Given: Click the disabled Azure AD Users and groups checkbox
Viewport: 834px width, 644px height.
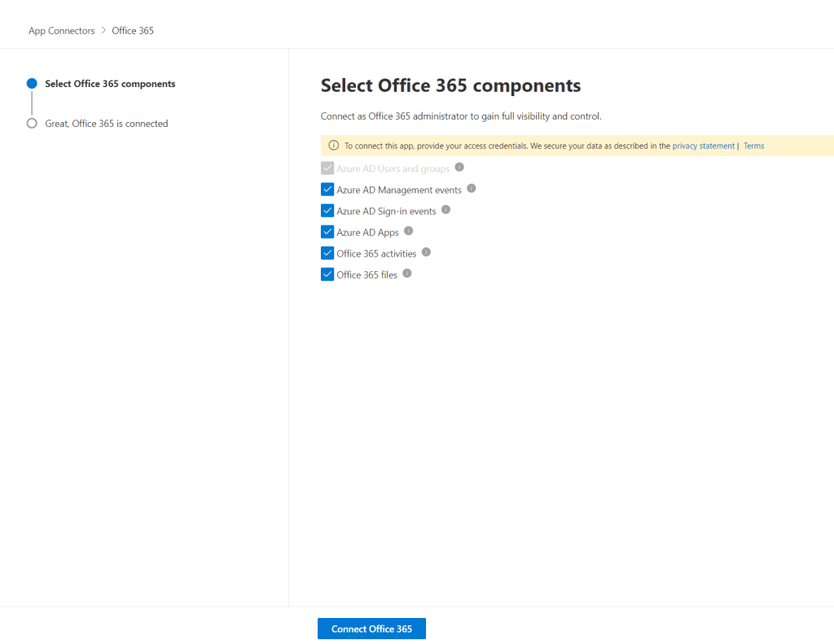Looking at the screenshot, I should click(x=327, y=169).
